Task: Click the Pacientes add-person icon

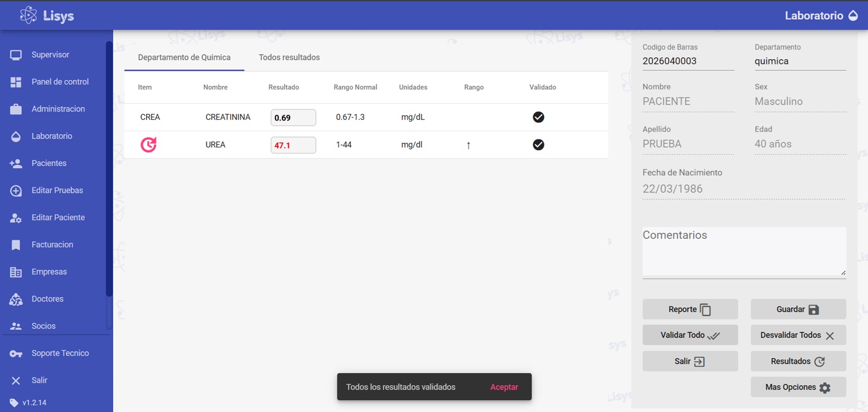Action: [x=16, y=164]
